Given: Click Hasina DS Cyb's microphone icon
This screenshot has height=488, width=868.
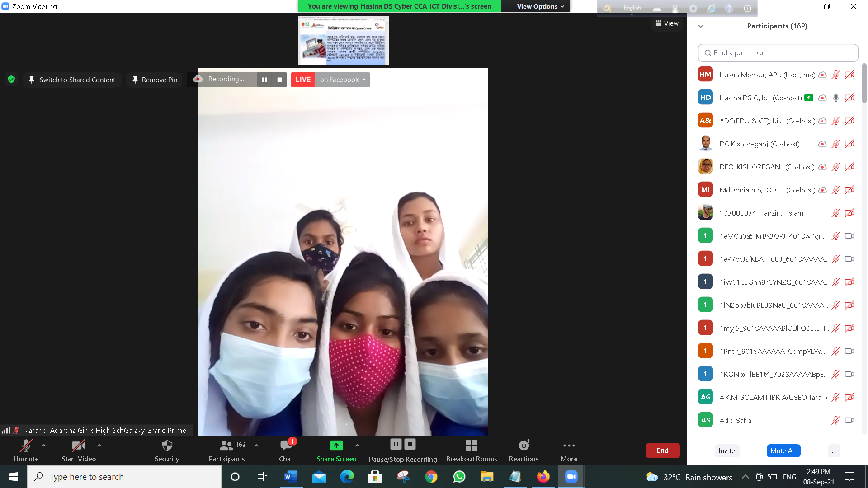Looking at the screenshot, I should point(835,98).
